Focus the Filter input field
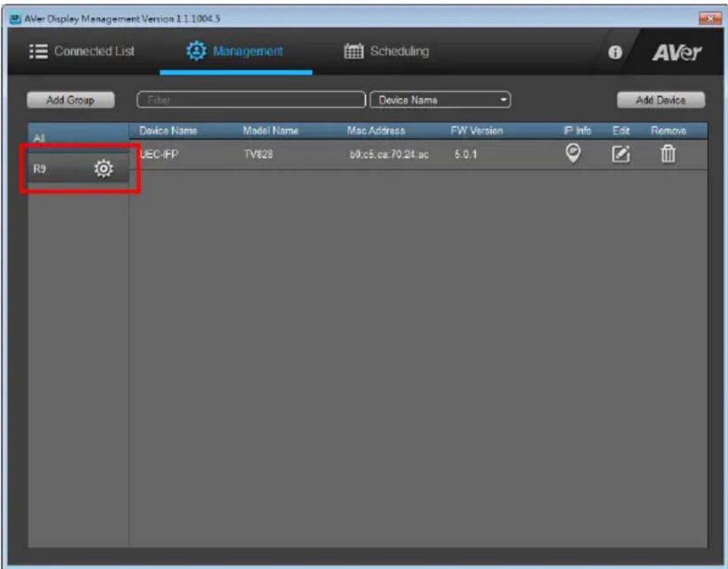 pyautogui.click(x=251, y=100)
